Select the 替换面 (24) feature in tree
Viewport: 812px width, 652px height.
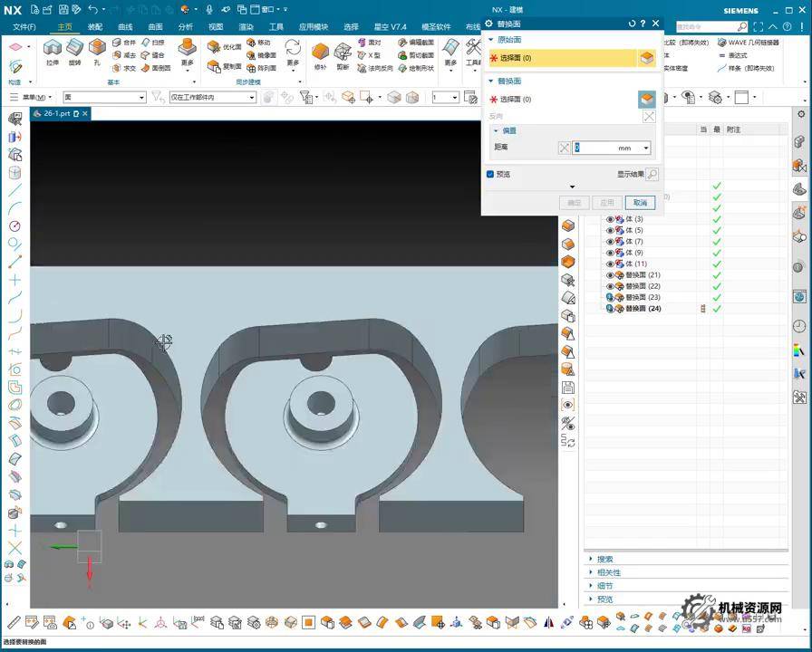pos(643,309)
